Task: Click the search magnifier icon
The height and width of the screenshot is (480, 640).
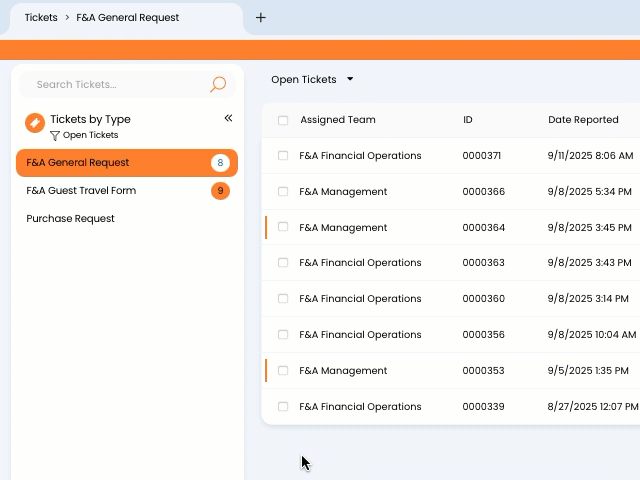Action: (x=217, y=85)
